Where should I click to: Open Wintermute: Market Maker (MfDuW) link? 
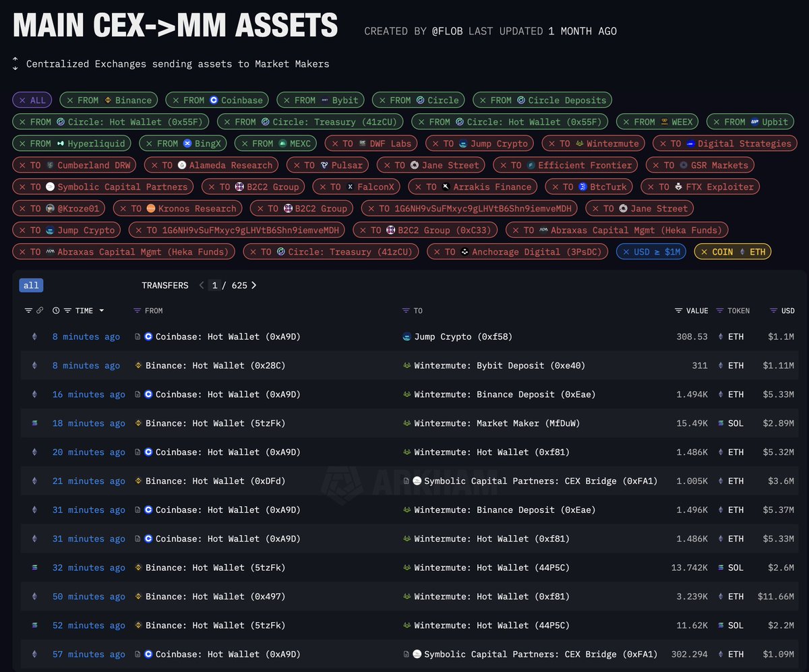[x=498, y=423]
